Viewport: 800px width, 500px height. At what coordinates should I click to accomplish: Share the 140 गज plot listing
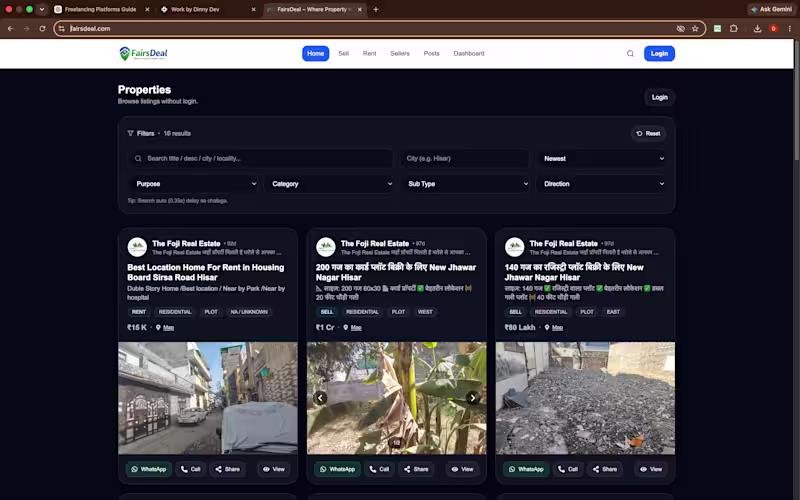pos(605,469)
